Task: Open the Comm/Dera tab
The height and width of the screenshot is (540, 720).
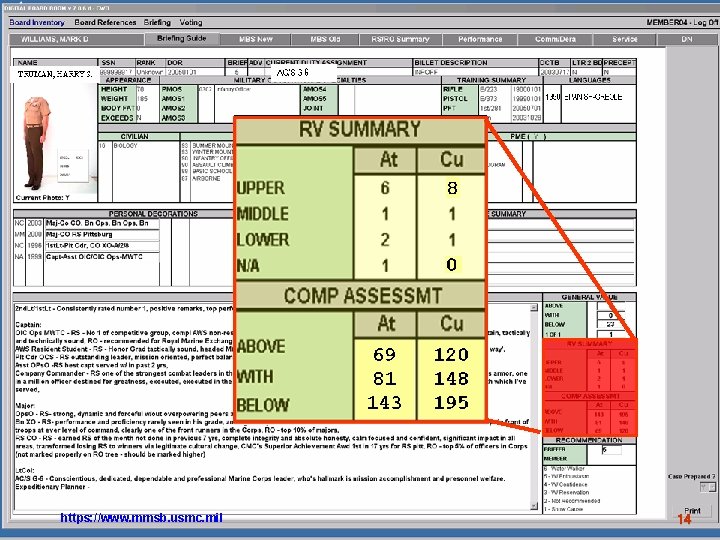Action: 555,39
